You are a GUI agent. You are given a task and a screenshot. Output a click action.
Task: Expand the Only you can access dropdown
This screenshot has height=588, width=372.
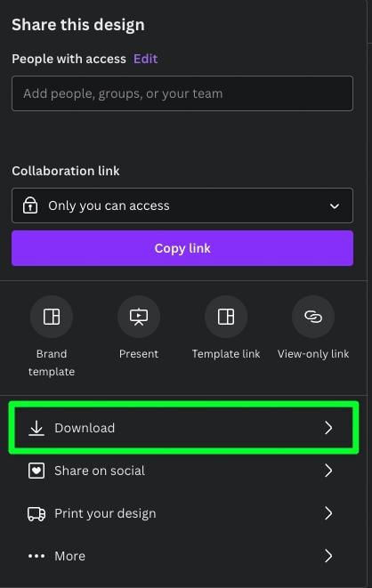tap(182, 205)
